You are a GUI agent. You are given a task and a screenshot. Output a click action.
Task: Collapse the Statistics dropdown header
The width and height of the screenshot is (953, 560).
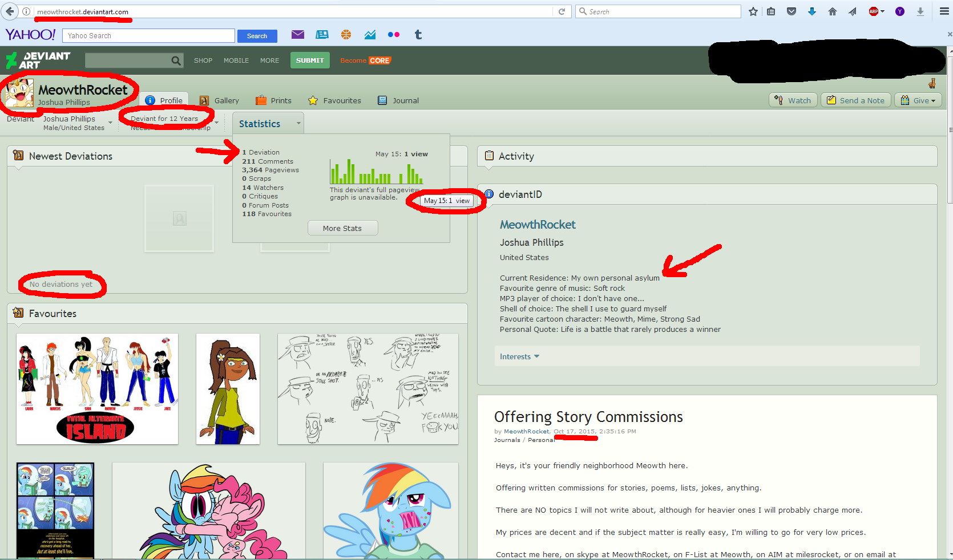point(268,124)
